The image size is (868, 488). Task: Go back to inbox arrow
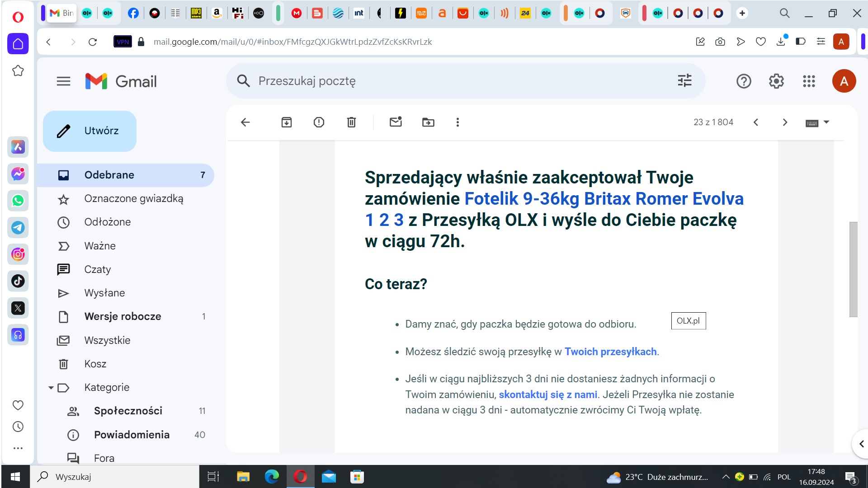point(245,122)
